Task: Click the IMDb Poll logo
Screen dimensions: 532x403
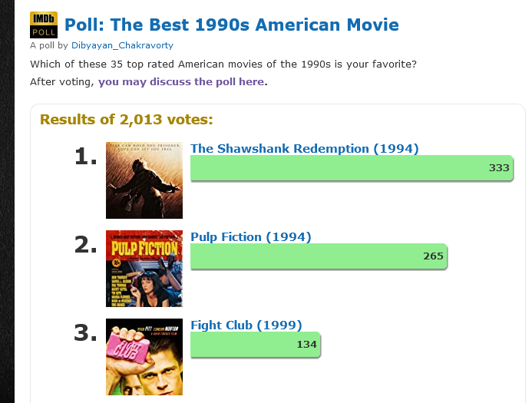Action: click(43, 25)
